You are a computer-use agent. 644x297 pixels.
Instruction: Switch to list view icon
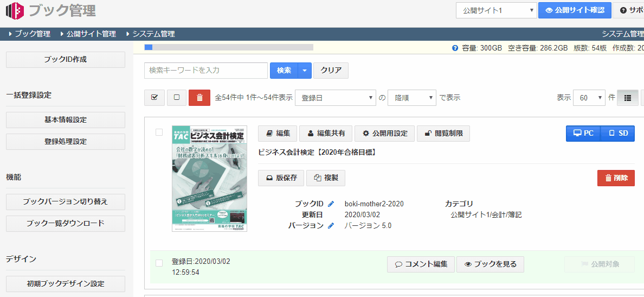(628, 98)
